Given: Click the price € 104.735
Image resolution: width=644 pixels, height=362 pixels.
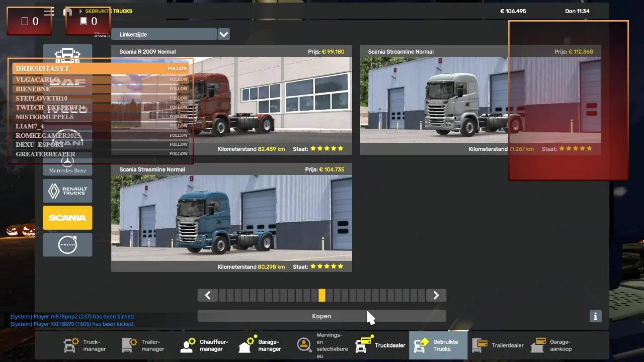Looking at the screenshot, I should 332,169.
